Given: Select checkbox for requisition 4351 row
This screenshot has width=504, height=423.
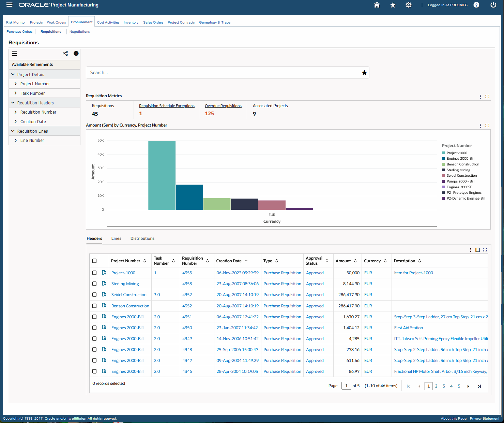Looking at the screenshot, I should (94, 317).
